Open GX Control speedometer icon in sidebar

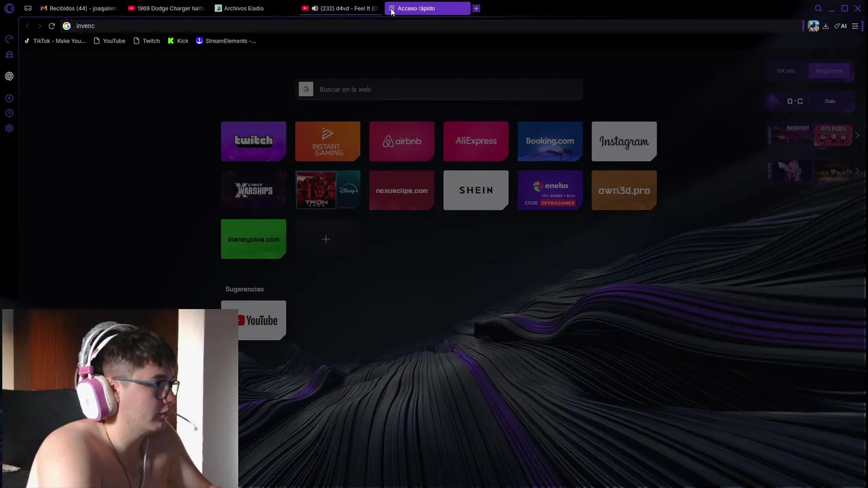(9, 39)
